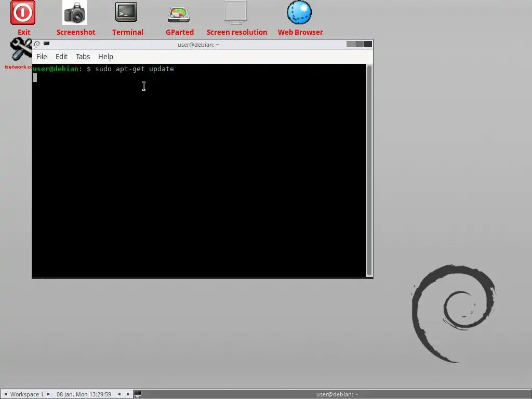This screenshot has height=399, width=532.
Task: Switch to next workspace arrow beside Workspace 1
Action: point(48,394)
